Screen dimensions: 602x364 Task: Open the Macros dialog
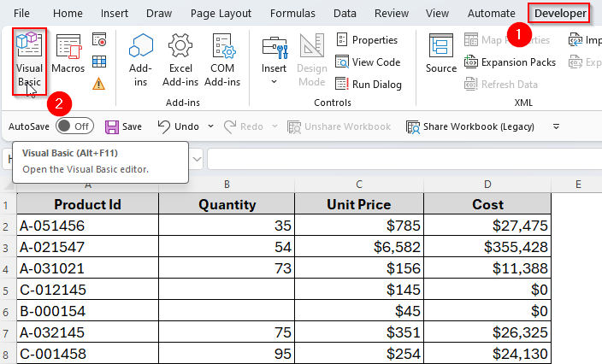point(68,54)
